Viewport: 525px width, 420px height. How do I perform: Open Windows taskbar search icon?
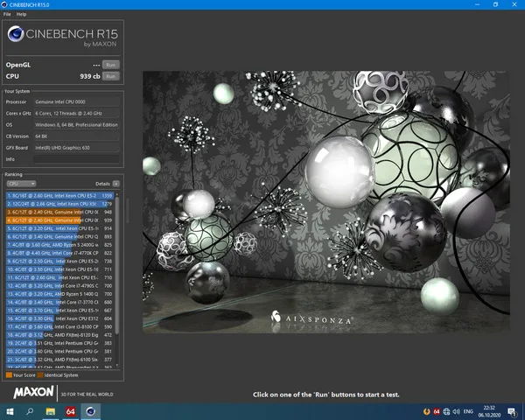pyautogui.click(x=30, y=411)
